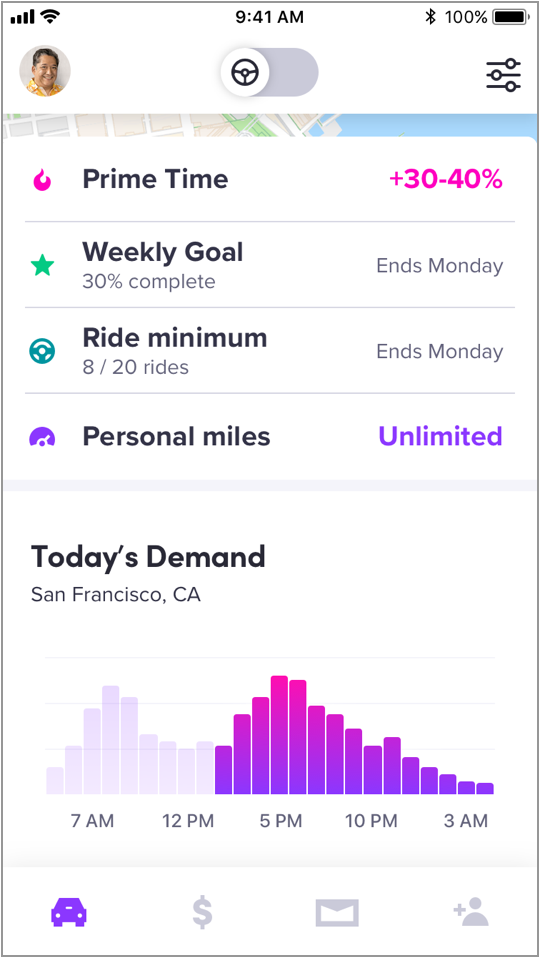Open the Prime Time row

point(270,180)
